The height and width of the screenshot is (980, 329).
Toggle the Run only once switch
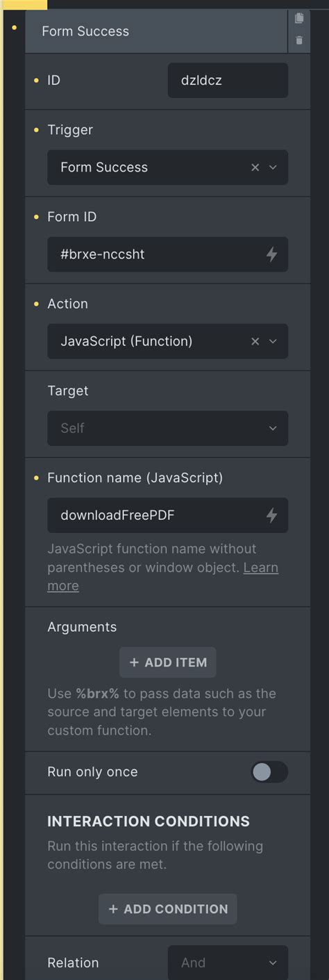tap(269, 772)
